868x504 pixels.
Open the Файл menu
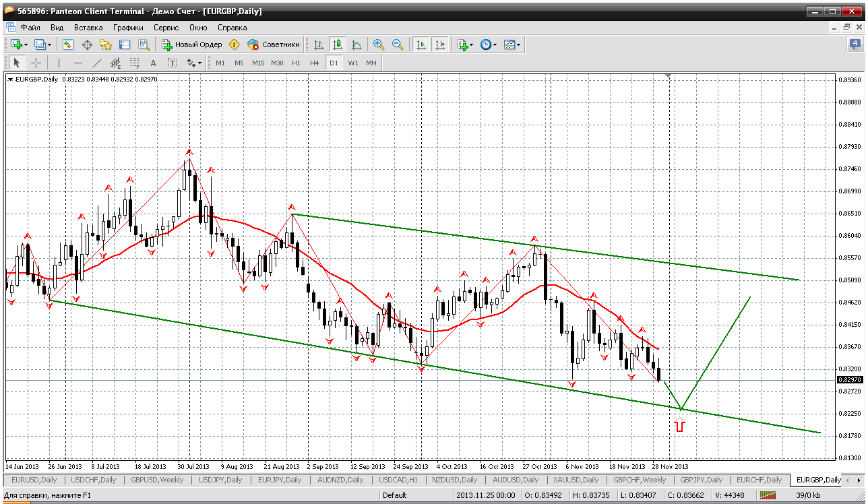pos(30,28)
